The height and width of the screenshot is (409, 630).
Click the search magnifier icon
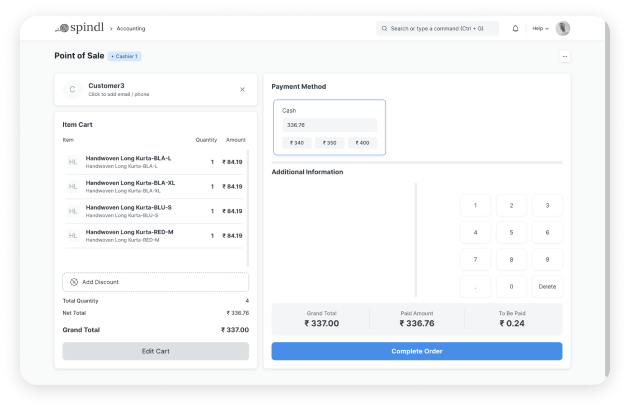[385, 29]
